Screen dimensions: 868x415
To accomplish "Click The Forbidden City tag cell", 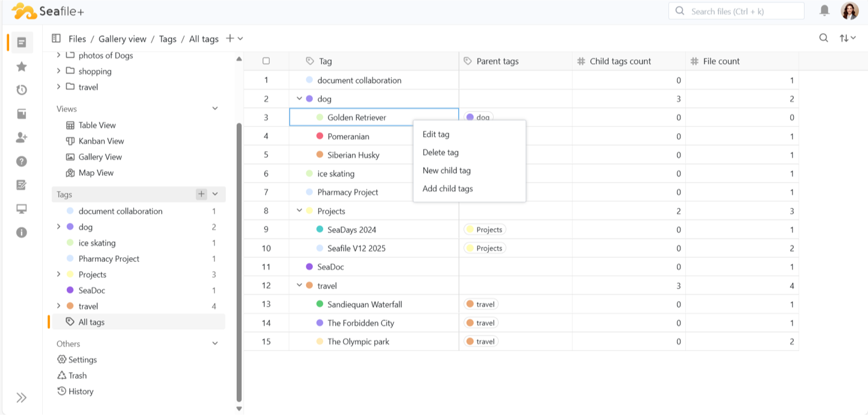I will 374,323.
